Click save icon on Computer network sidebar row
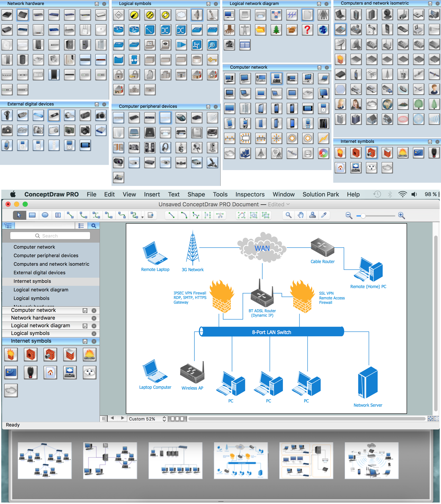This screenshot has height=504, width=441. [85, 310]
